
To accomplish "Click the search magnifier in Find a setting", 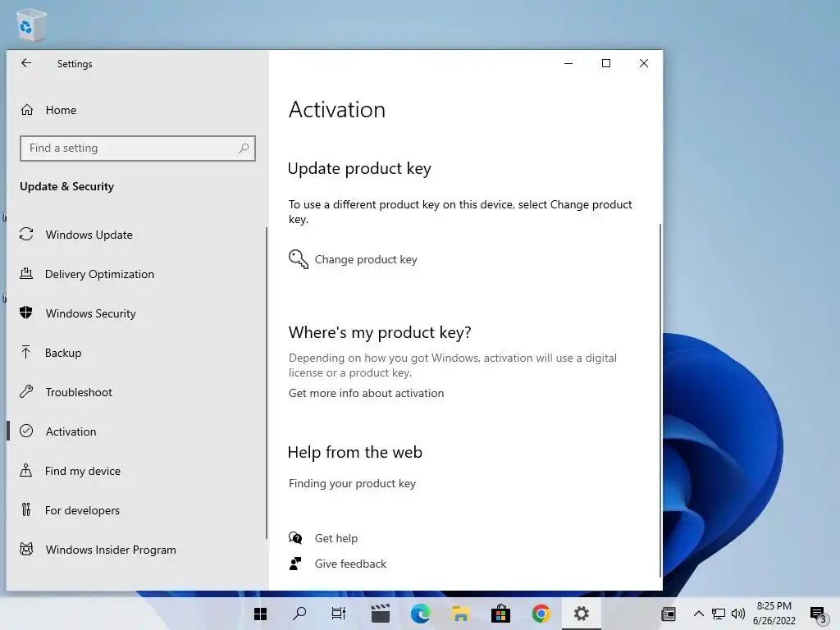I will (x=244, y=148).
